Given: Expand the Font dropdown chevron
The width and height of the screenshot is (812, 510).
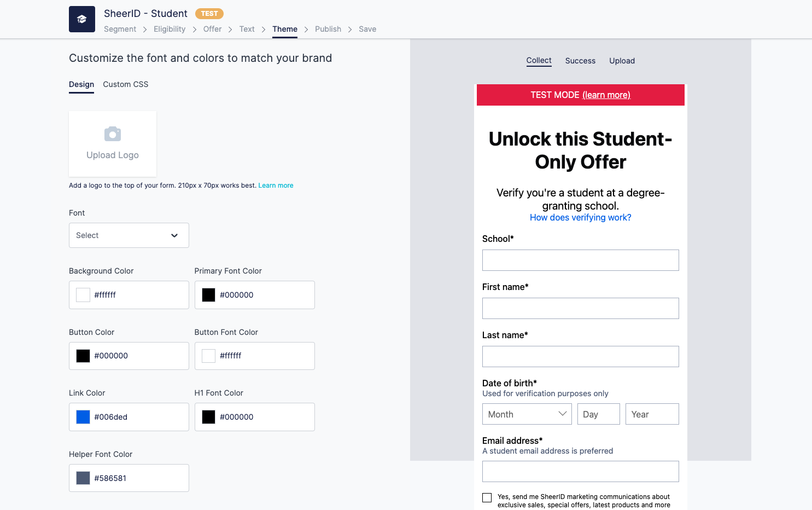Looking at the screenshot, I should pos(174,235).
